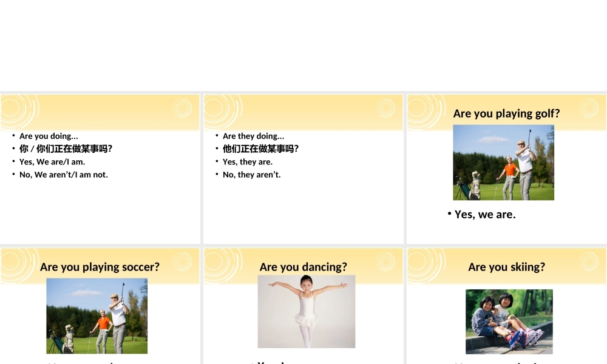Image resolution: width=607 pixels, height=364 pixels.
Task: Select the golf players photo on 'Are you playing golf?' slide
Action: point(503,163)
